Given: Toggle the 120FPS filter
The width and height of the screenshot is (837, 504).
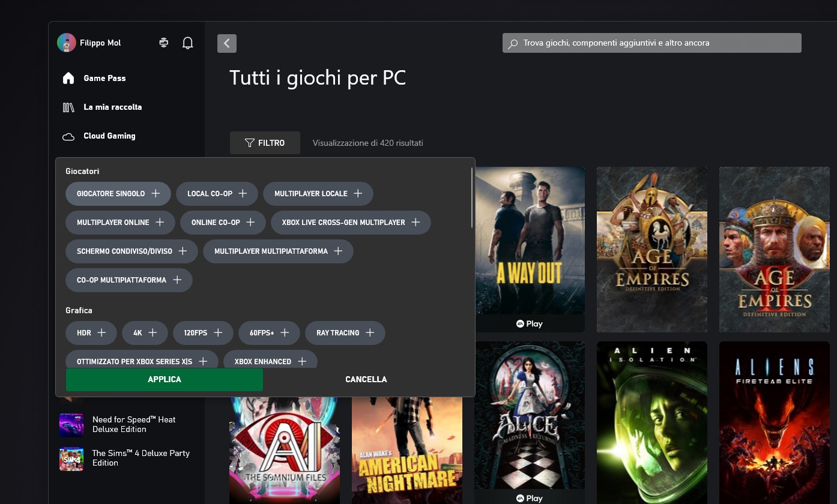Looking at the screenshot, I should (x=203, y=333).
